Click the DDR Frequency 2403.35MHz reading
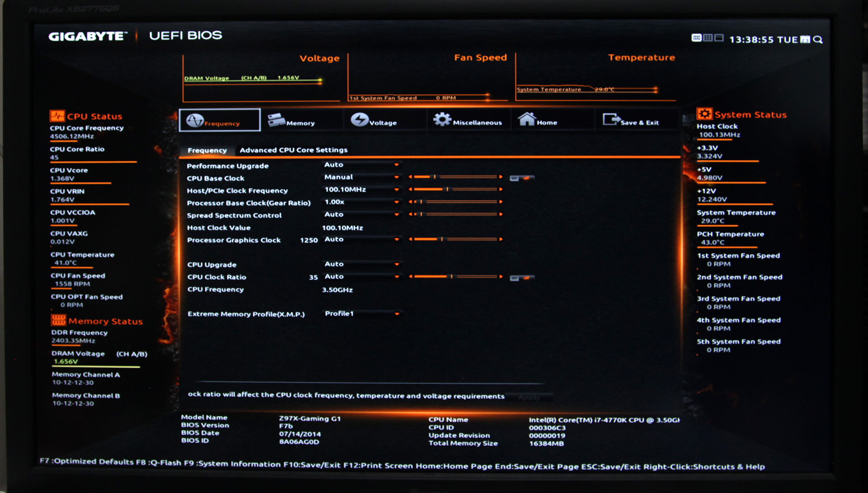This screenshot has height=493, width=868. pos(73,341)
